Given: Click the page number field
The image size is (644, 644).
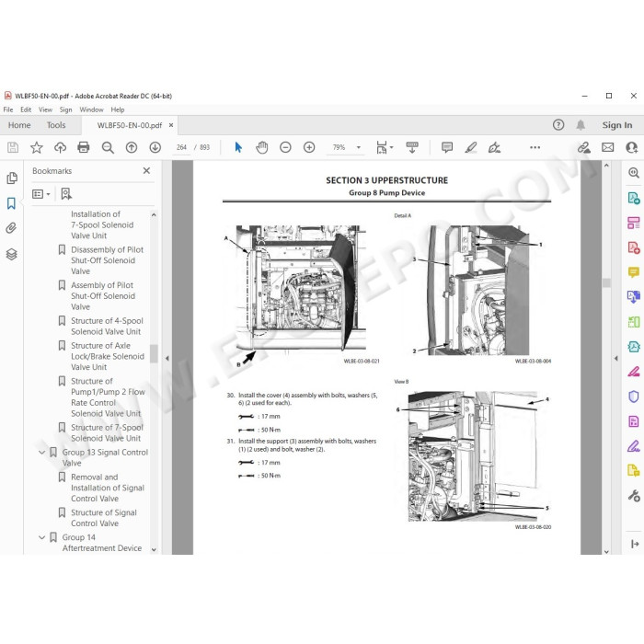Looking at the screenshot, I should [x=181, y=147].
